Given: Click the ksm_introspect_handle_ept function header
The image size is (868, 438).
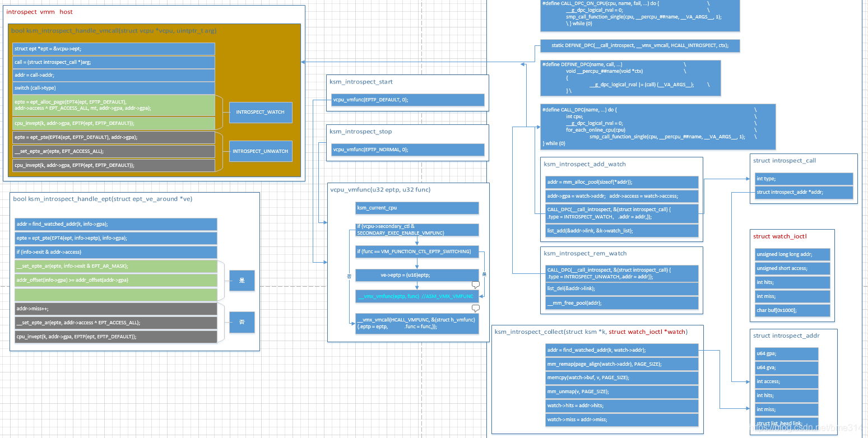Looking at the screenshot, I should [x=103, y=199].
